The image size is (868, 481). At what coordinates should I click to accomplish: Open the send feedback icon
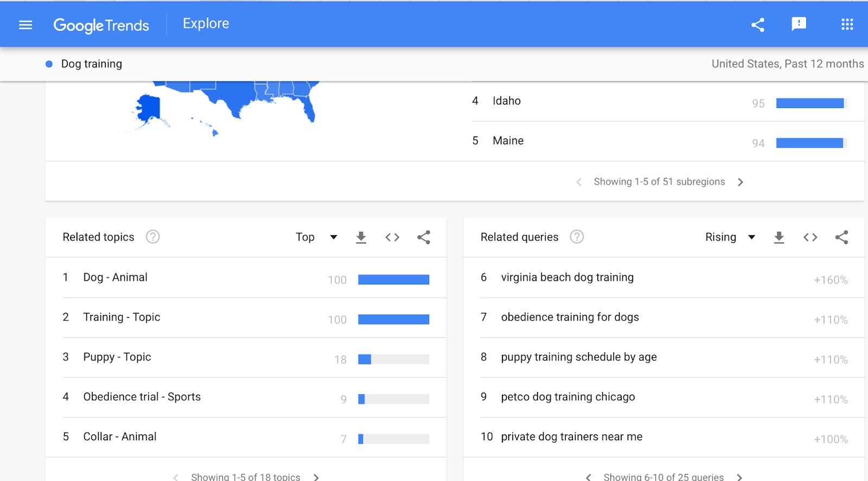coord(799,24)
